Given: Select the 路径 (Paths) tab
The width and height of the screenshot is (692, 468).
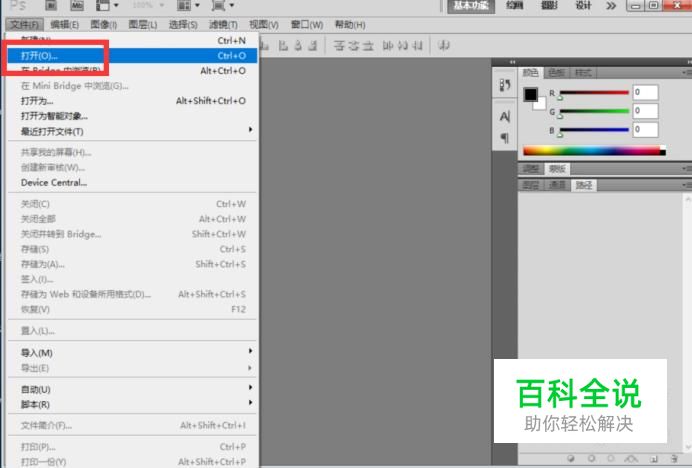Looking at the screenshot, I should pyautogui.click(x=584, y=185).
